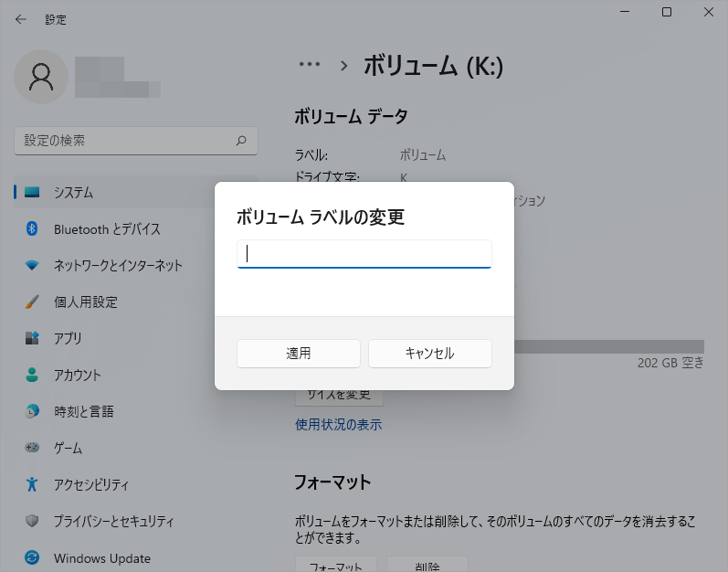728x572 pixels.
Task: Click the 削除 button at bottom
Action: pos(427,565)
